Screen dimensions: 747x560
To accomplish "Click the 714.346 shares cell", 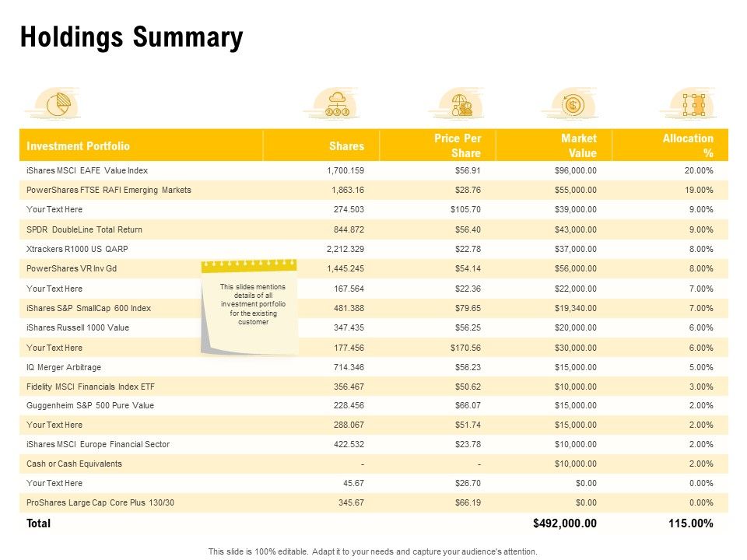I will tap(349, 367).
